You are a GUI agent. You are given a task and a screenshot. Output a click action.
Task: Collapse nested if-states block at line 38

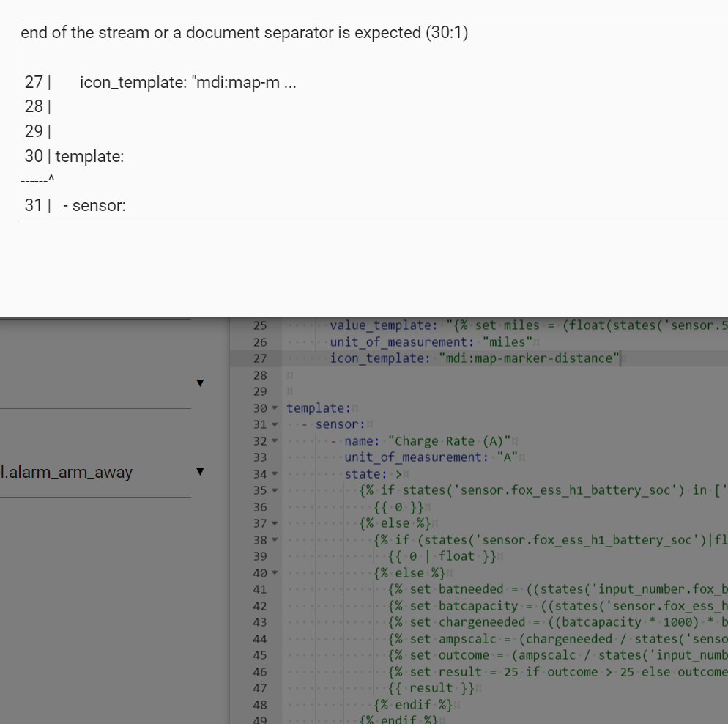[x=275, y=540]
